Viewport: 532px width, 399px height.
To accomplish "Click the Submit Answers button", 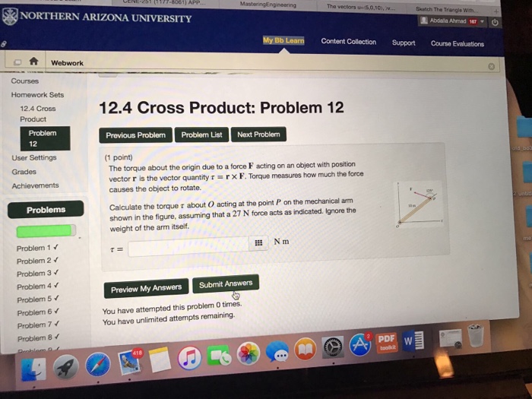I will point(226,283).
